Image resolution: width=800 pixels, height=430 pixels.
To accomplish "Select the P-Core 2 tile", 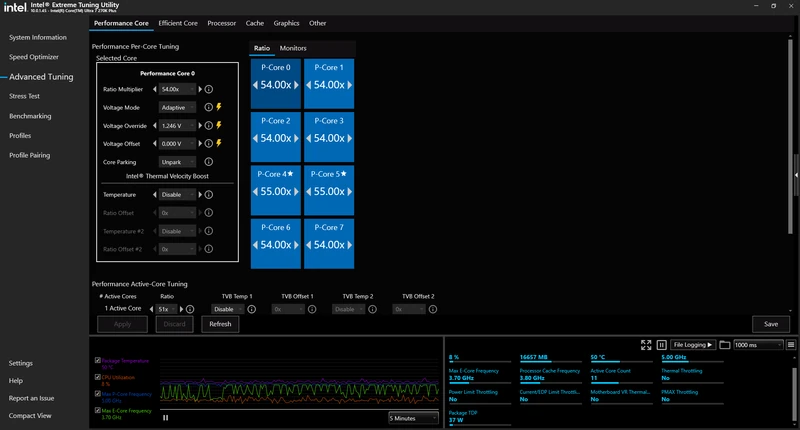I will coord(276,137).
